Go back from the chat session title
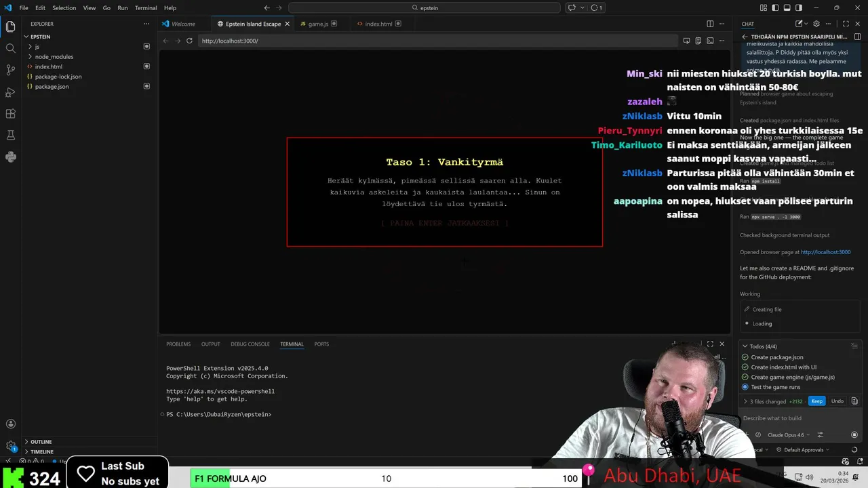 coord(745,37)
